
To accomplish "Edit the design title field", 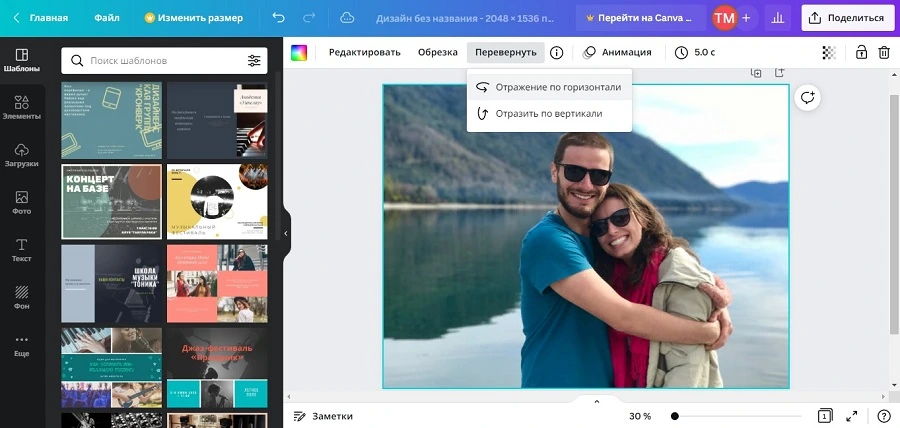I will [x=465, y=18].
